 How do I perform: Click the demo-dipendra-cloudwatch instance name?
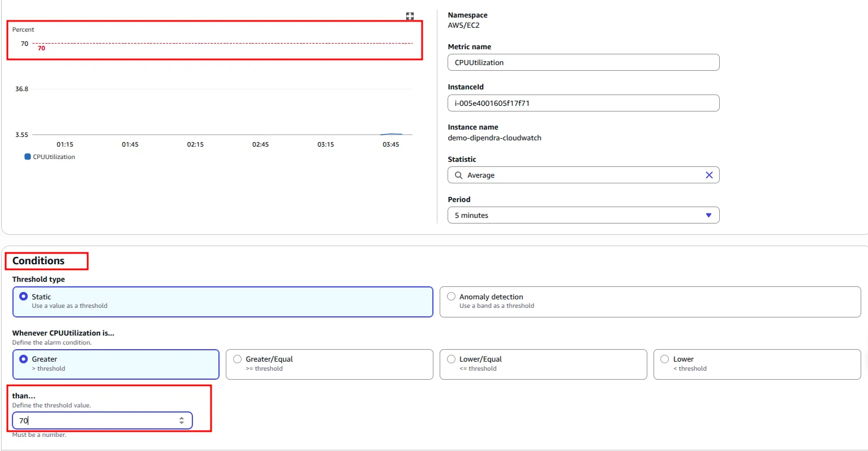(495, 138)
